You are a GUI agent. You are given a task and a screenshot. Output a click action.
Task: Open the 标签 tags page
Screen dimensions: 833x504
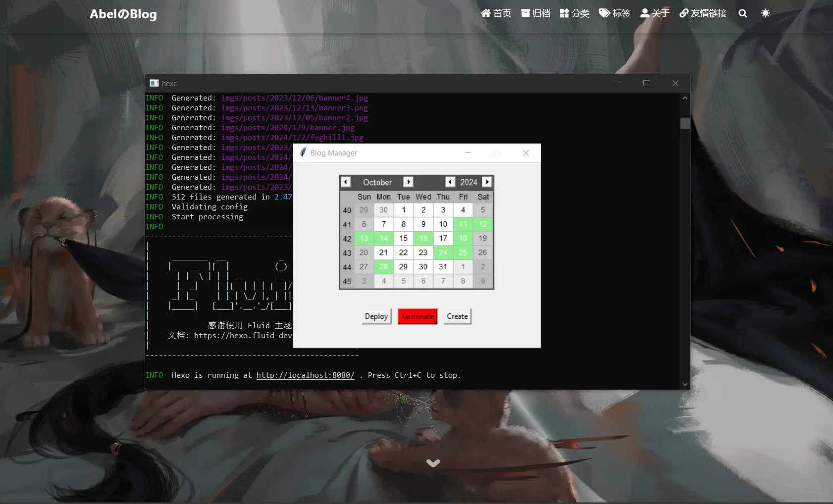pyautogui.click(x=615, y=13)
